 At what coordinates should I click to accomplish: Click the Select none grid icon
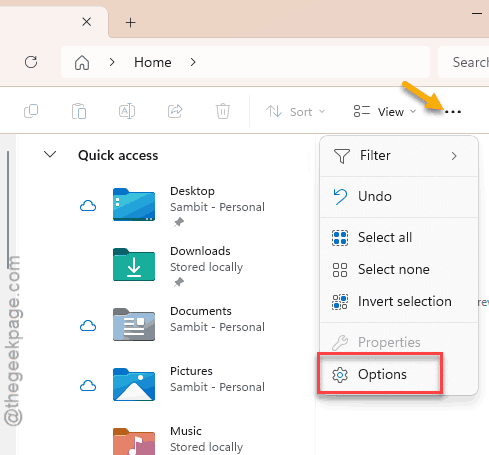[x=340, y=270]
